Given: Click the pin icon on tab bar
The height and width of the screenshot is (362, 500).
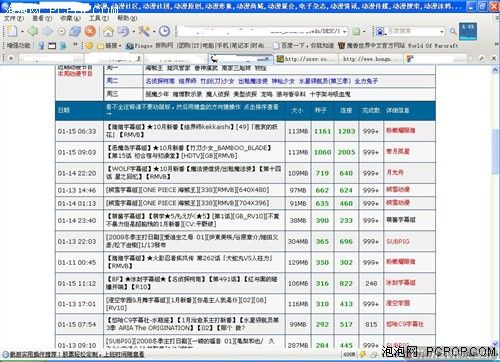Looking at the screenshot, I should click(481, 59).
